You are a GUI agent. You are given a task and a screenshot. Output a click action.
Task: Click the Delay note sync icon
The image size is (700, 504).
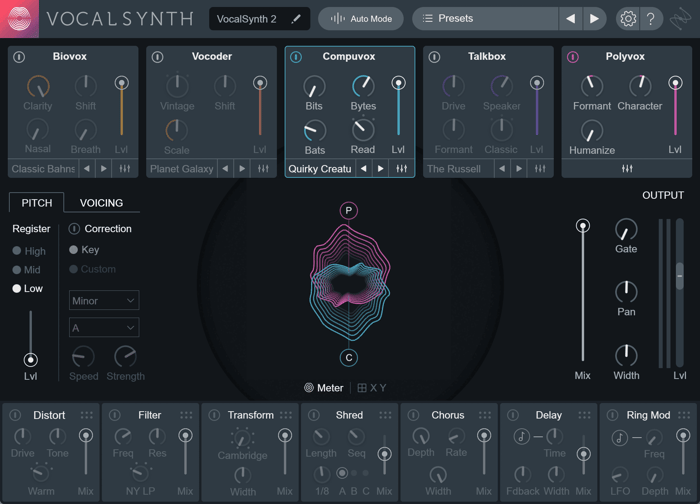pyautogui.click(x=521, y=436)
